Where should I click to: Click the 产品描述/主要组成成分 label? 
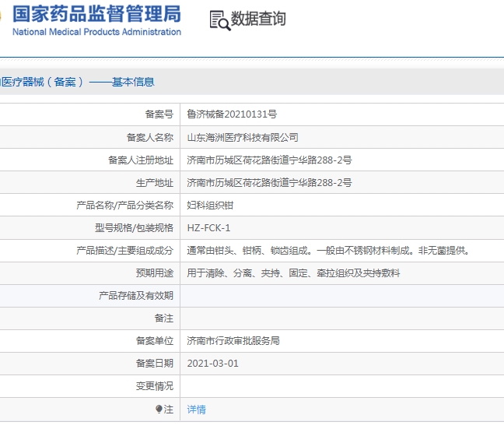coord(124,251)
